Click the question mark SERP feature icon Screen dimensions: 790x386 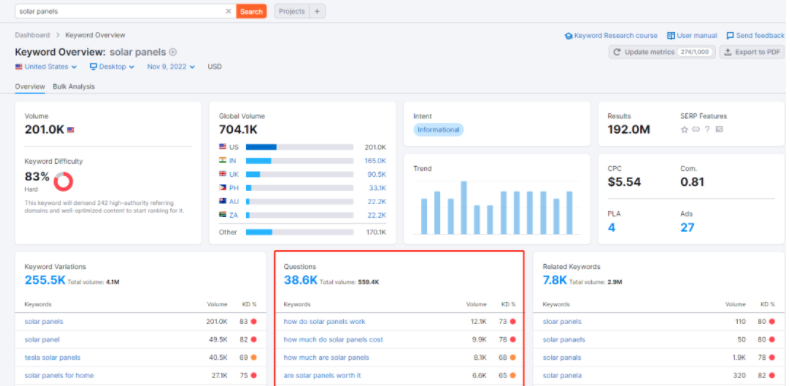tap(707, 130)
